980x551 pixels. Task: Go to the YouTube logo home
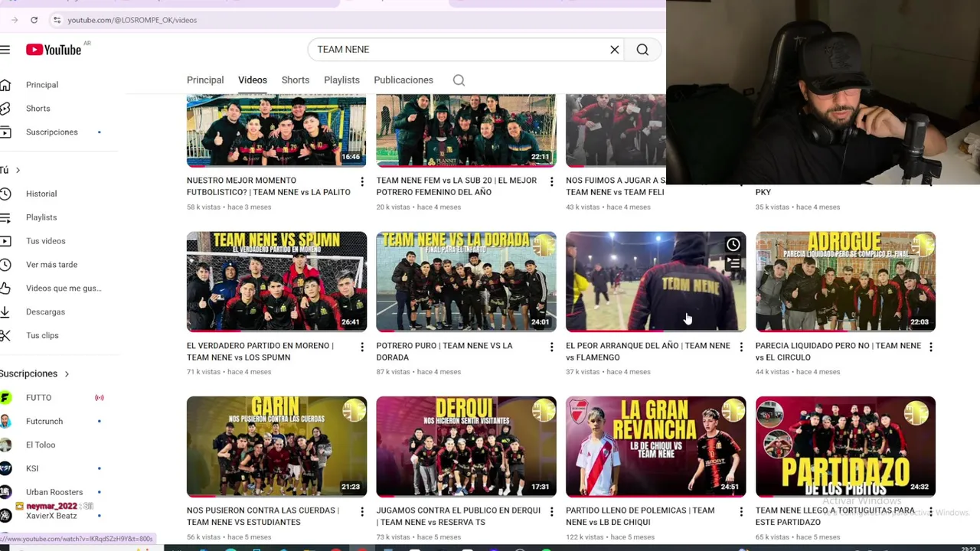54,50
